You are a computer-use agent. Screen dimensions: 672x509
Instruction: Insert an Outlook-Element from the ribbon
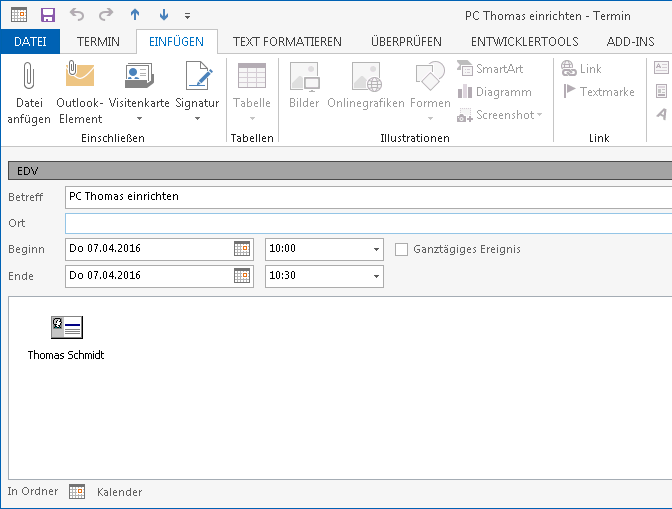pos(79,77)
